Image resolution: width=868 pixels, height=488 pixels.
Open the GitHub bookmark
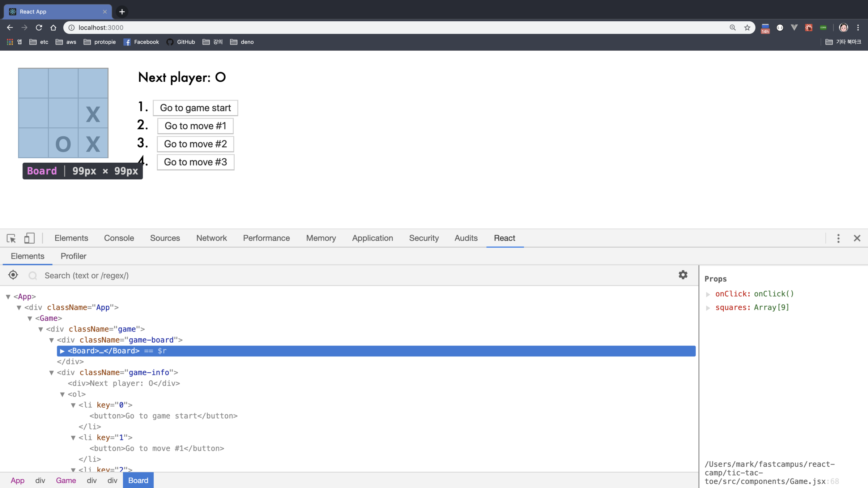pyautogui.click(x=181, y=42)
